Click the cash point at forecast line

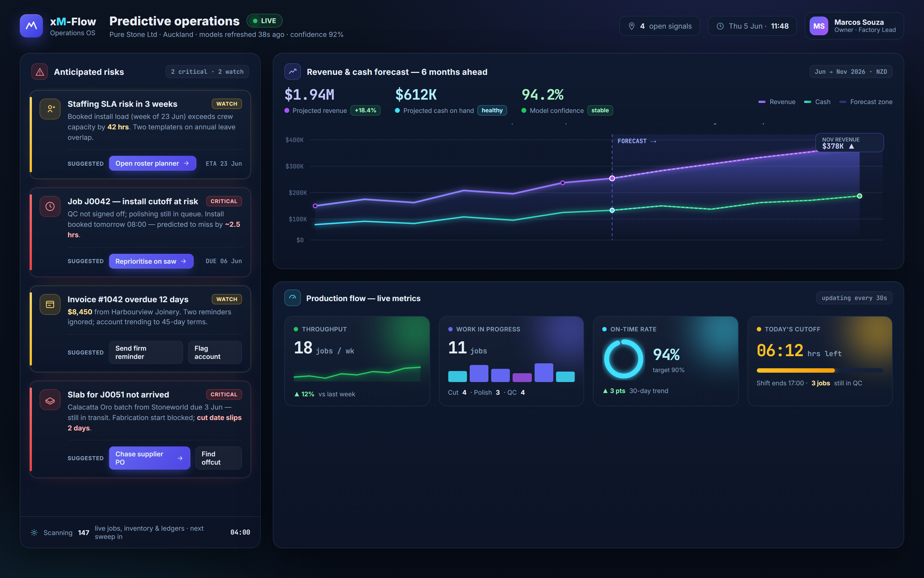612,210
